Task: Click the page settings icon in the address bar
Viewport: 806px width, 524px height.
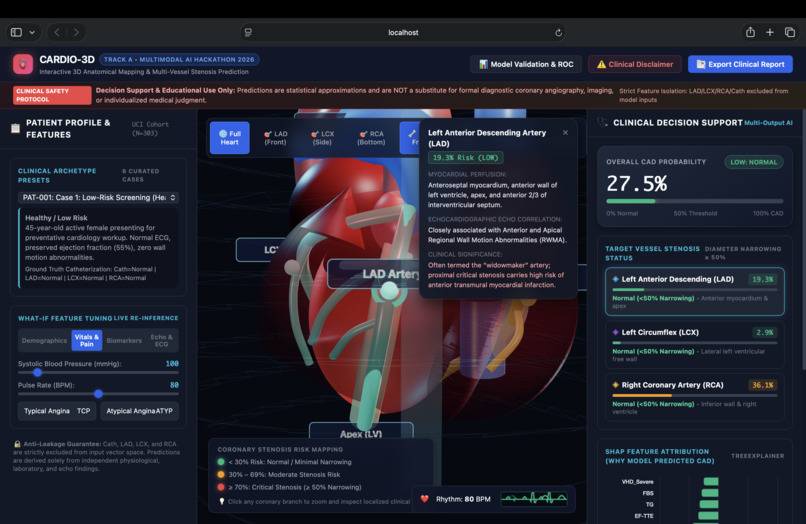Action: [248, 32]
